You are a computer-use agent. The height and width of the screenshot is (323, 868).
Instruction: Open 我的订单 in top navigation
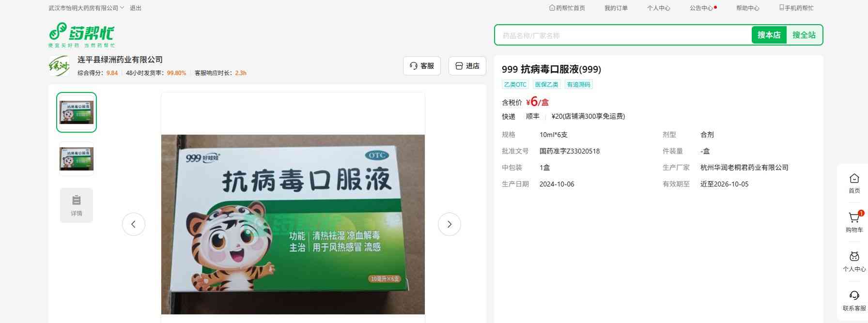(x=616, y=8)
